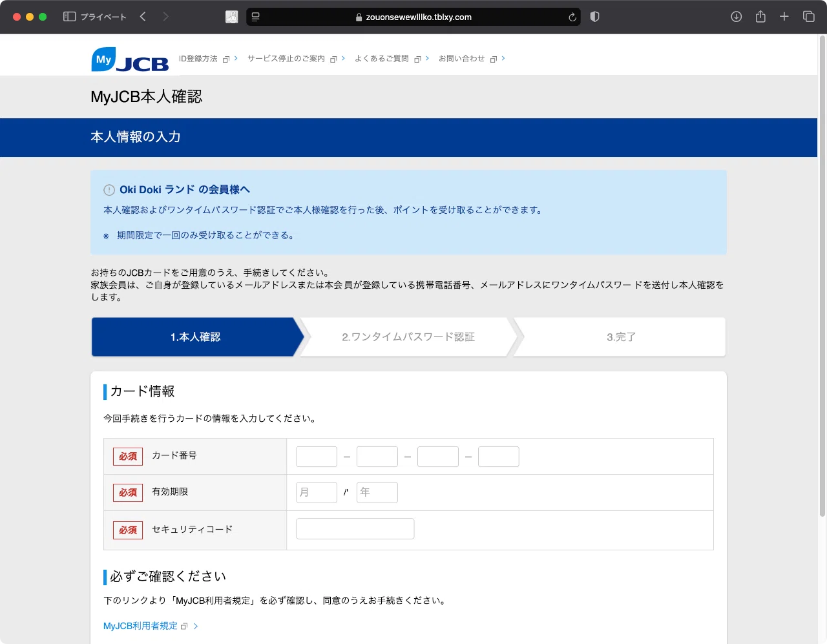Click external-link icon next to お問い合わせ
Viewport: 827px width, 644px height.
494,59
